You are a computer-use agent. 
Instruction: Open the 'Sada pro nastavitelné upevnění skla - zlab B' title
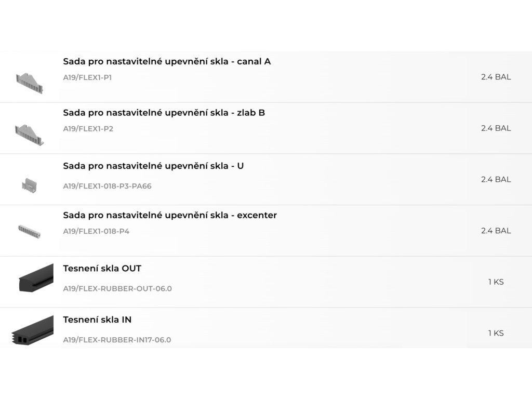pos(164,113)
